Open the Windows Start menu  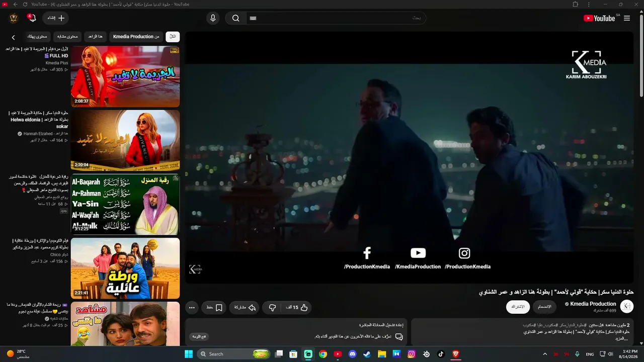tap(189, 354)
